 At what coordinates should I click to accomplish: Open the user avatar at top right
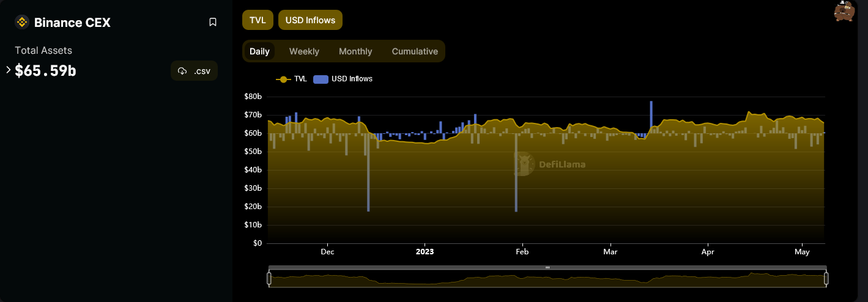(844, 11)
